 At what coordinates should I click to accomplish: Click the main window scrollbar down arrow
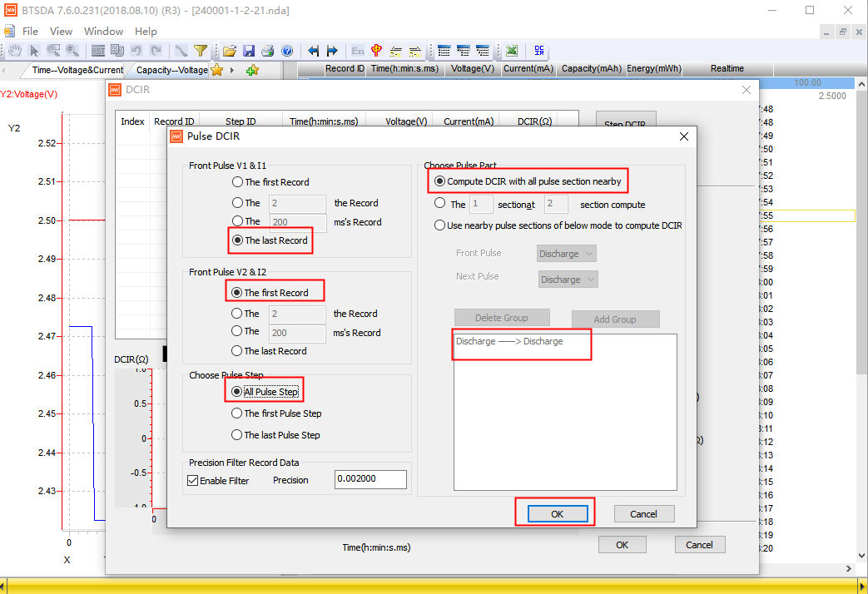point(861,555)
